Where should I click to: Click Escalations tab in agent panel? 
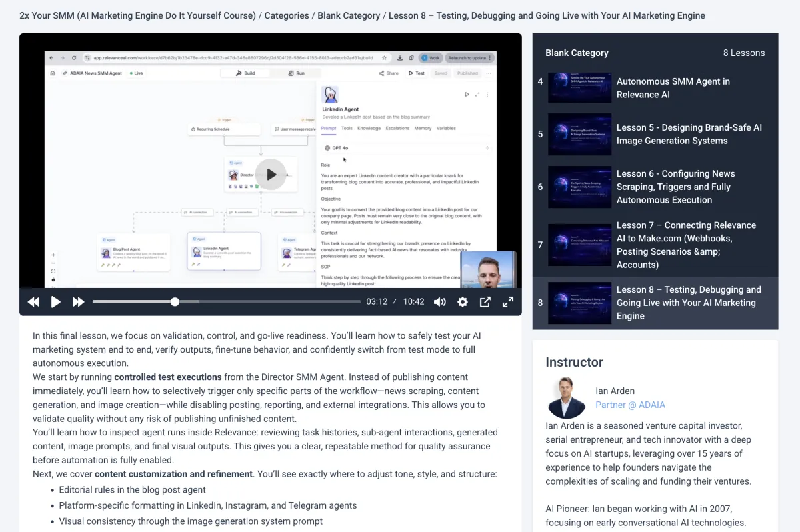click(x=397, y=128)
